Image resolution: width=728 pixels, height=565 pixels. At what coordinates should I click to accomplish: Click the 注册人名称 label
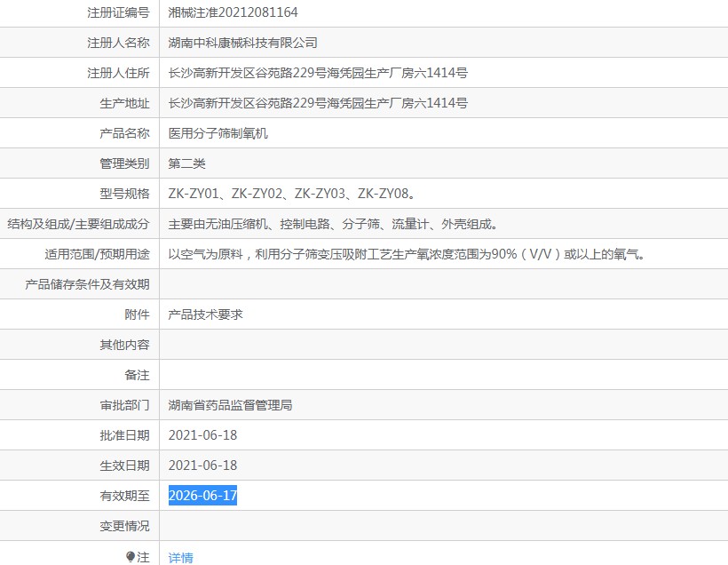coord(118,43)
